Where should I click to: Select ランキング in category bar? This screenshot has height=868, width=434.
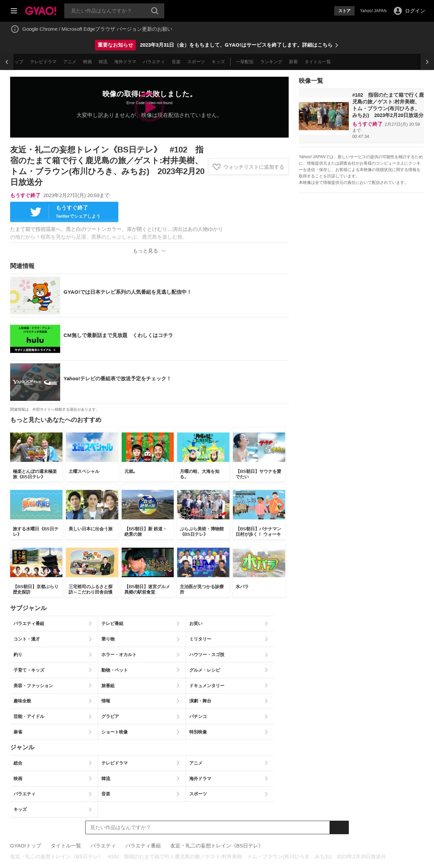tap(271, 62)
